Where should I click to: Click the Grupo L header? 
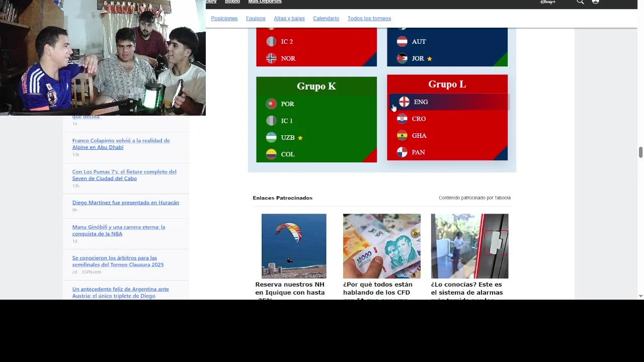447,84
